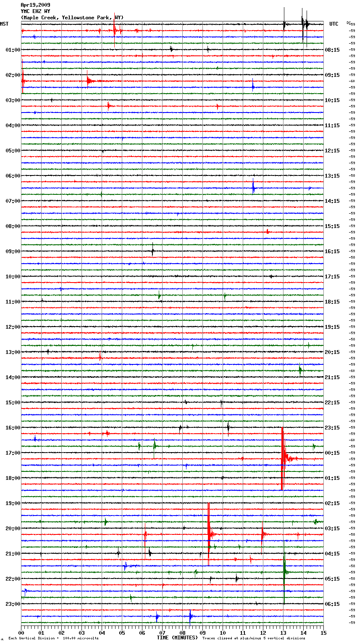This screenshot has width=357, height=644.
Task: Select the 05:00 MST row label
Action: (13, 151)
